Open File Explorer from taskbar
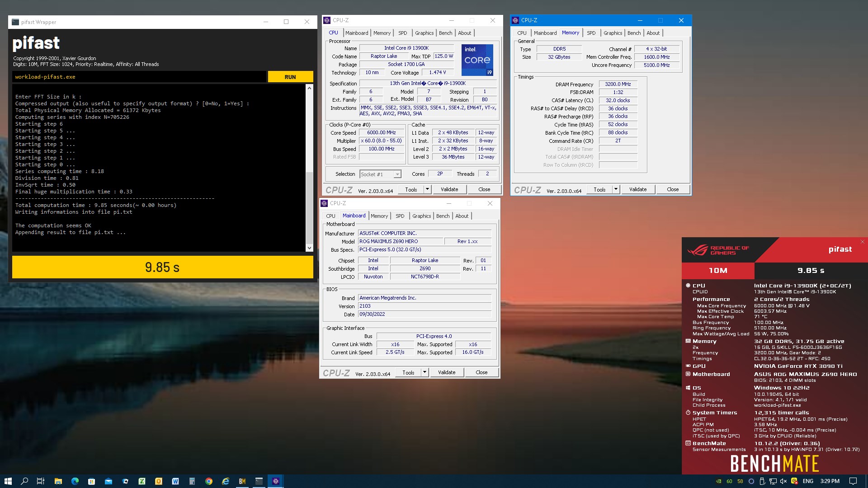The width and height of the screenshot is (868, 488). [58, 481]
